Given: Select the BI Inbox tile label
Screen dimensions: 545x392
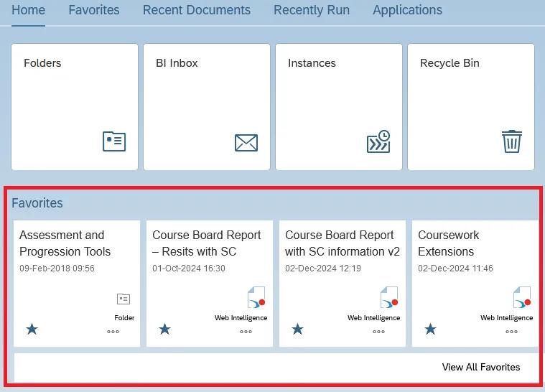Looking at the screenshot, I should tap(177, 63).
